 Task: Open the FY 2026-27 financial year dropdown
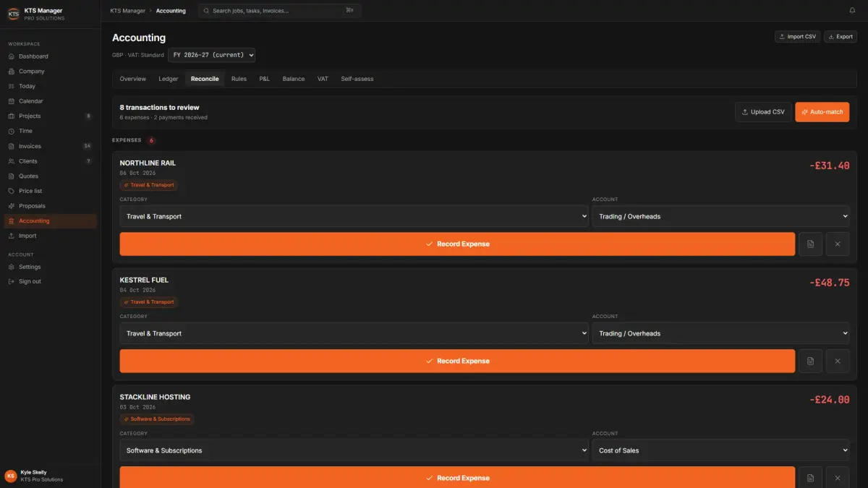coord(211,55)
